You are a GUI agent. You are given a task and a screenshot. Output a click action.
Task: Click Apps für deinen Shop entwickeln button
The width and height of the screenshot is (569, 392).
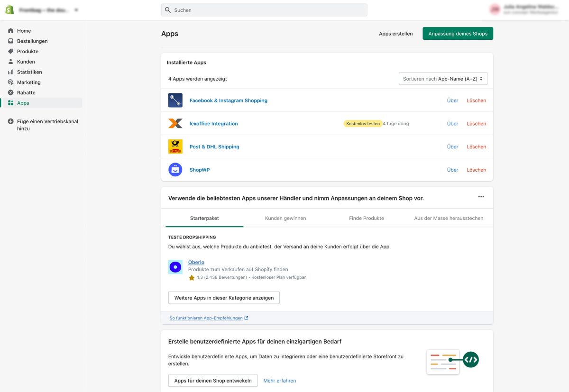click(x=213, y=381)
